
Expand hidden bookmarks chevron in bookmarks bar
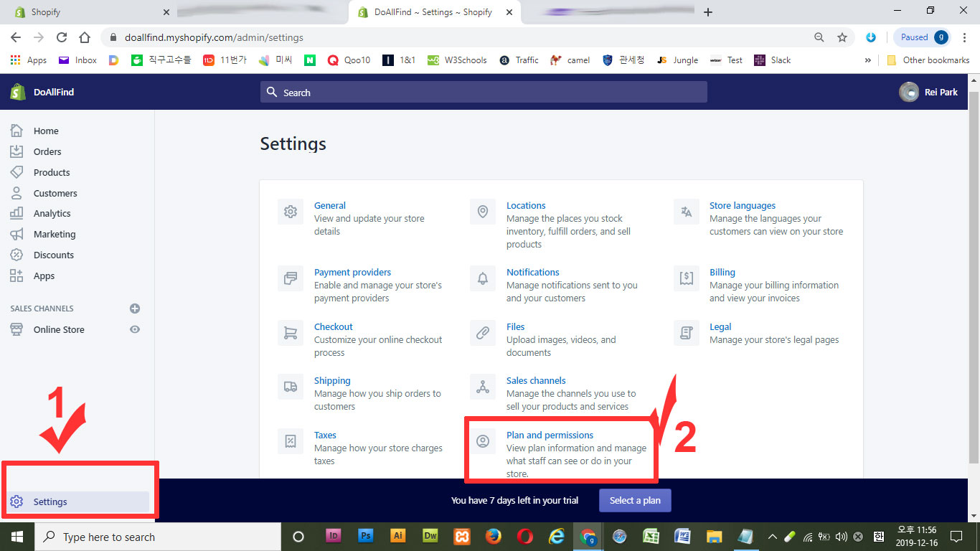point(868,60)
